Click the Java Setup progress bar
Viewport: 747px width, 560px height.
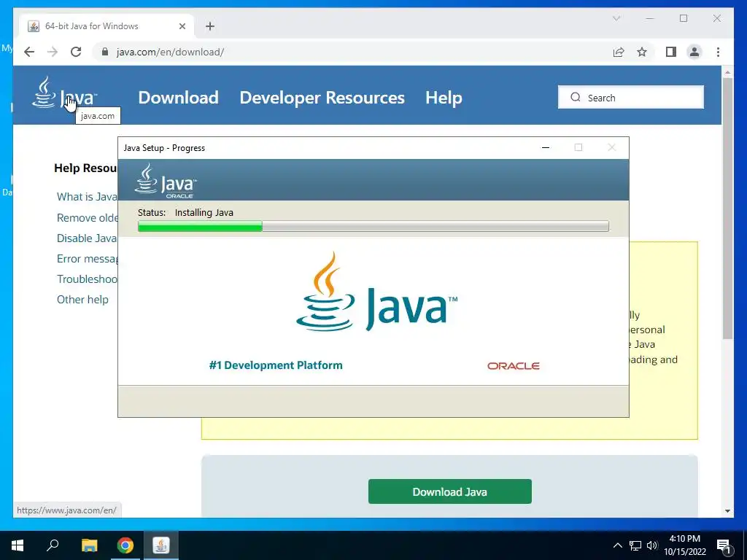pos(373,226)
